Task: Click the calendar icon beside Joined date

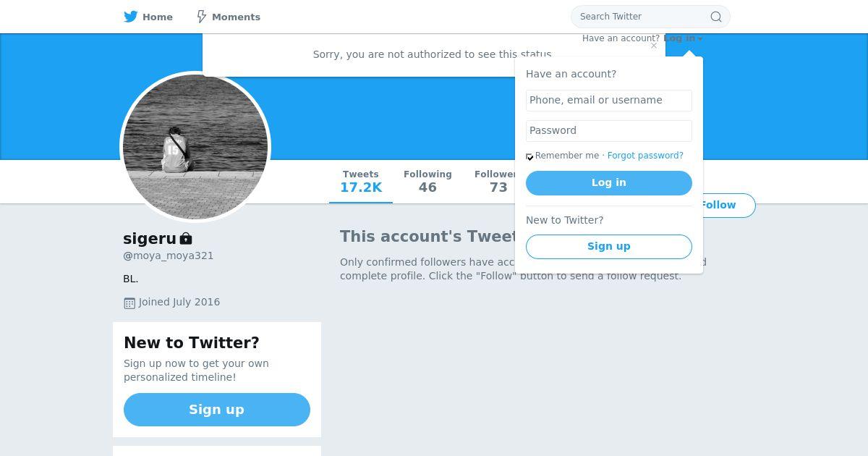Action: (x=129, y=303)
